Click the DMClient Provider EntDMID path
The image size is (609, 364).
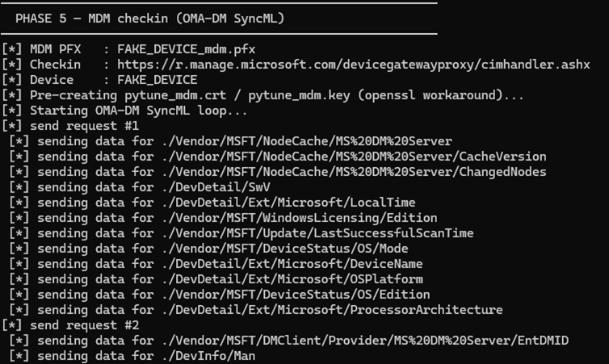point(365,341)
